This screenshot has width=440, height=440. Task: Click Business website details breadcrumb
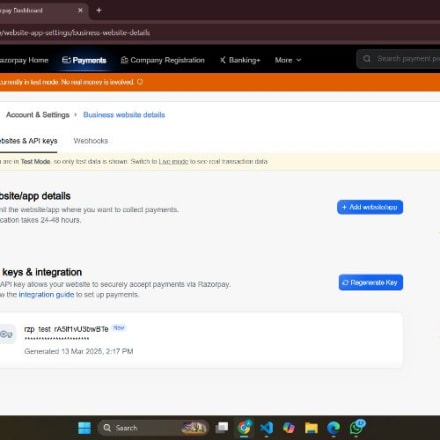(x=124, y=115)
